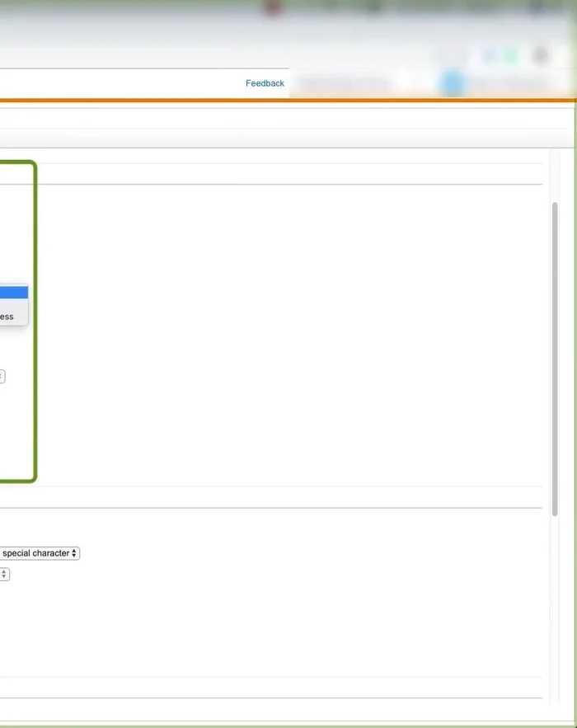The height and width of the screenshot is (728, 577).
Task: Click the blurred field right of Feedback
Action: click(345, 83)
